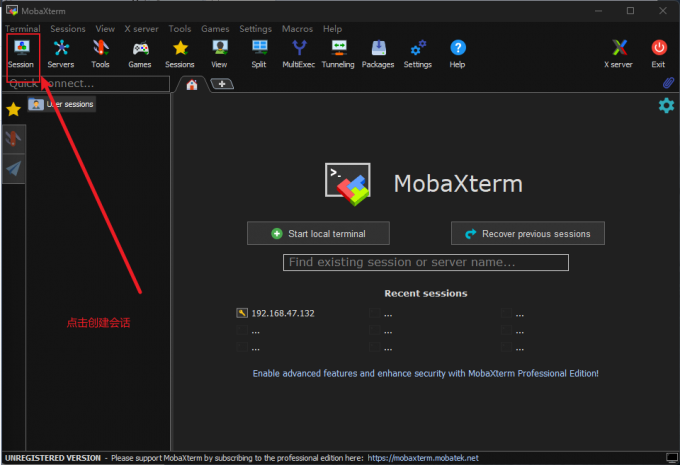Open the Tools toolbar icon

click(x=101, y=54)
